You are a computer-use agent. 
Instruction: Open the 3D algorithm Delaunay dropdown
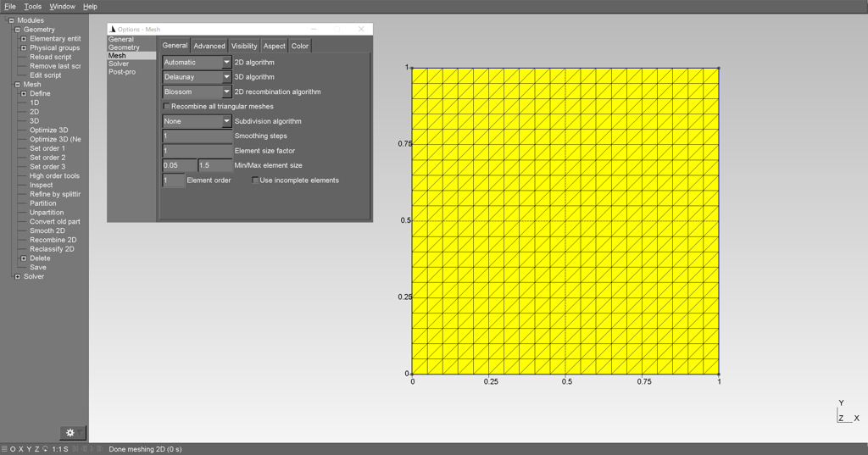pyautogui.click(x=197, y=77)
